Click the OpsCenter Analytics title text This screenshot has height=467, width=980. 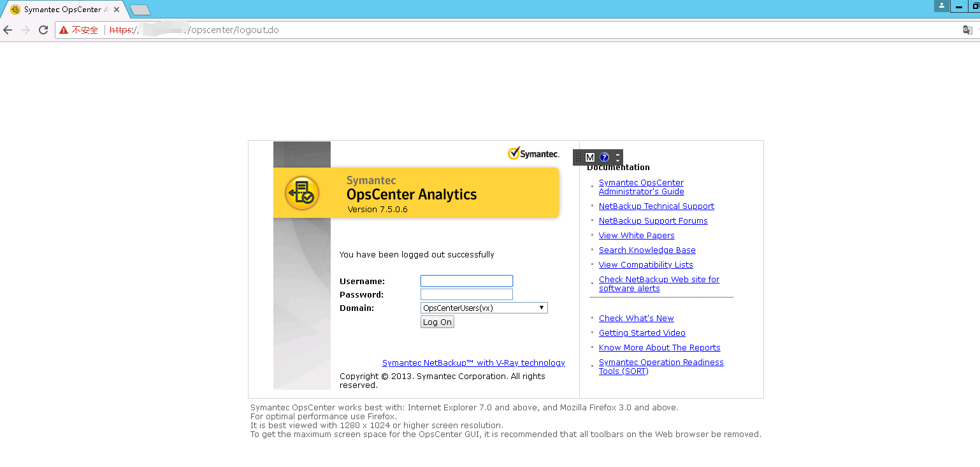[x=412, y=194]
